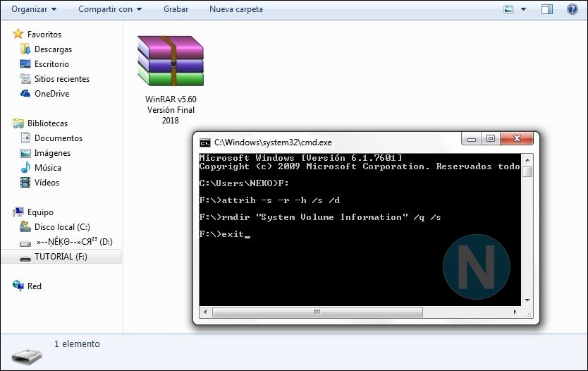Click the Escritorio desktop icon
Image resolution: width=588 pixels, height=371 pixels.
[x=25, y=63]
